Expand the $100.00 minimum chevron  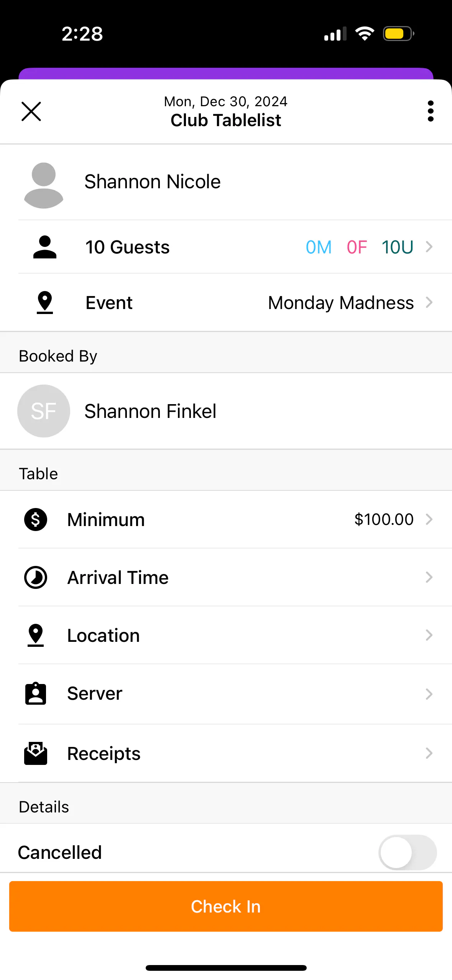[x=429, y=520]
